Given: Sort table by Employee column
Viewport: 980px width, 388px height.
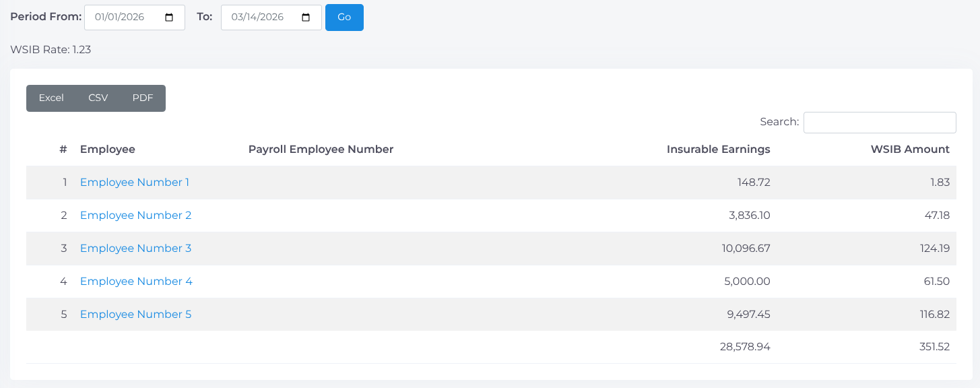Looking at the screenshot, I should [x=108, y=150].
